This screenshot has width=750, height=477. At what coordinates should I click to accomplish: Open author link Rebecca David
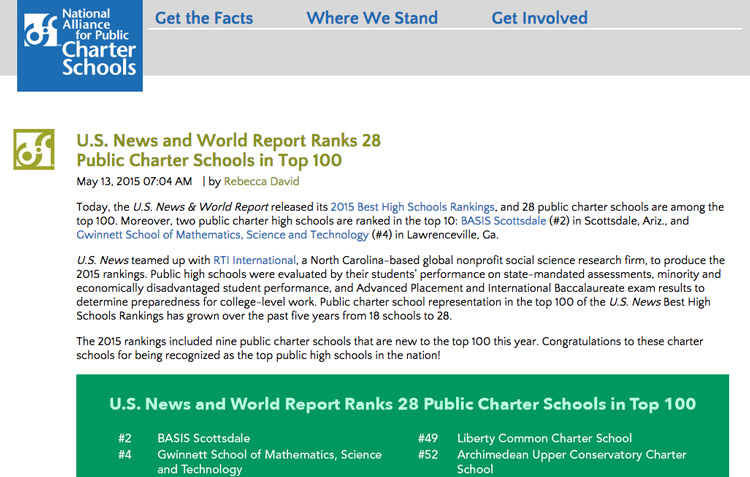pyautogui.click(x=261, y=181)
